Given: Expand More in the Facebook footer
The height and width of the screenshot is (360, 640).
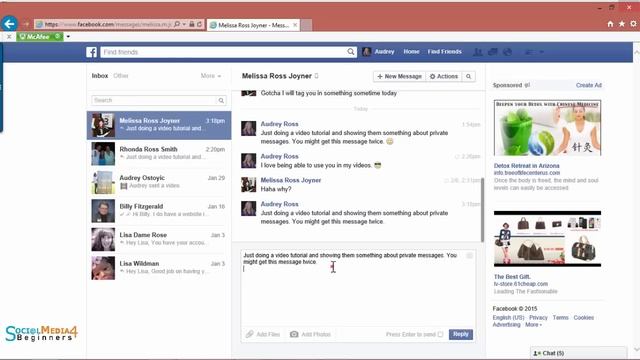Looking at the screenshot, I should (533, 325).
